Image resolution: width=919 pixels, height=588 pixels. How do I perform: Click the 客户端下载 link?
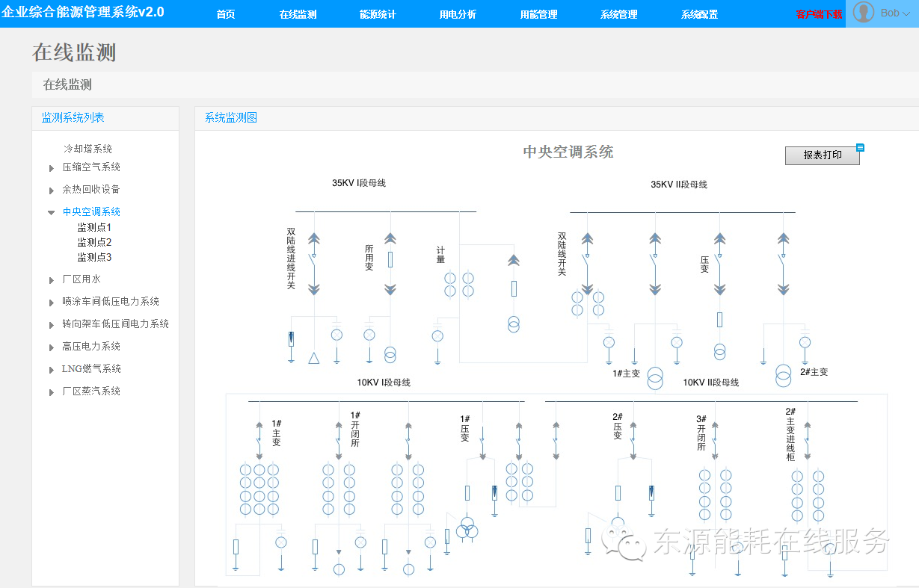819,14
